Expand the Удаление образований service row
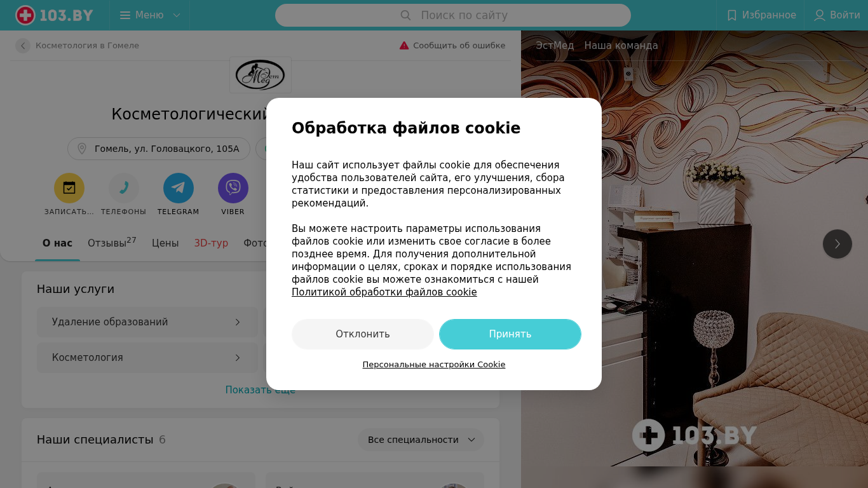The height and width of the screenshot is (488, 868). [x=147, y=322]
